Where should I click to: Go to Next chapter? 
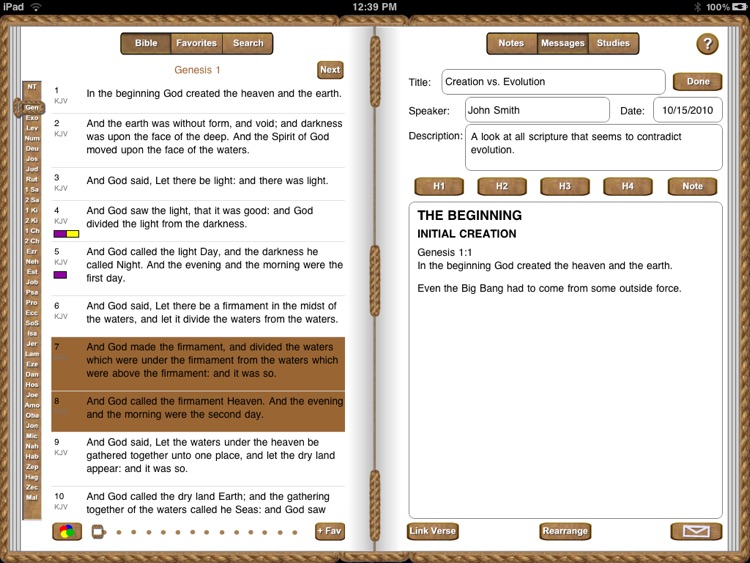(330, 70)
